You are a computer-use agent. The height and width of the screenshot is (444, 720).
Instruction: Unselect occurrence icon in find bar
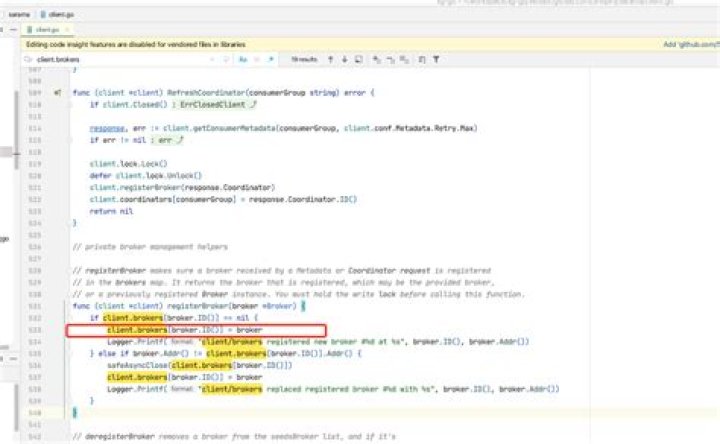390,59
